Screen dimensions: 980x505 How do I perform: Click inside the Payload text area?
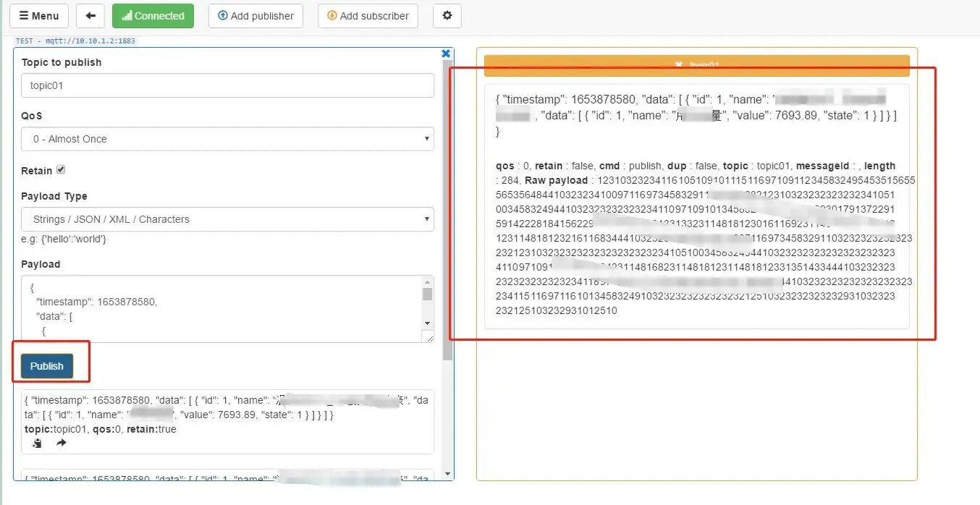(x=221, y=309)
